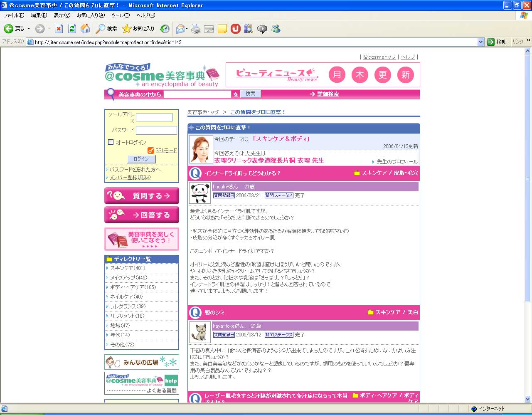Click the magnifier icon beside 美容事典の中から

[111, 94]
